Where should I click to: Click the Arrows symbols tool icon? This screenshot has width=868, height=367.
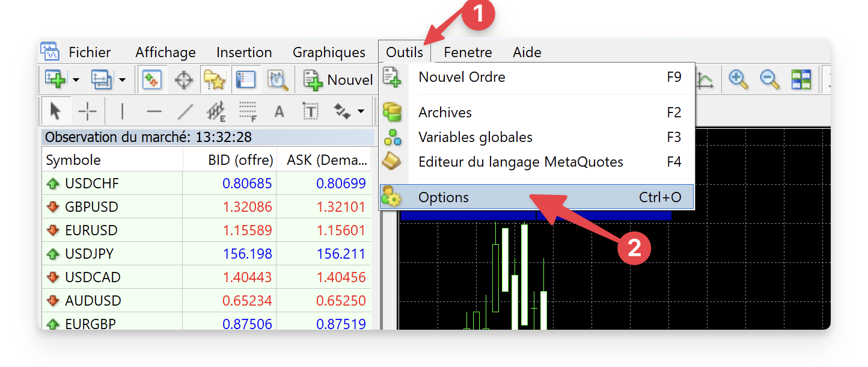(x=342, y=111)
